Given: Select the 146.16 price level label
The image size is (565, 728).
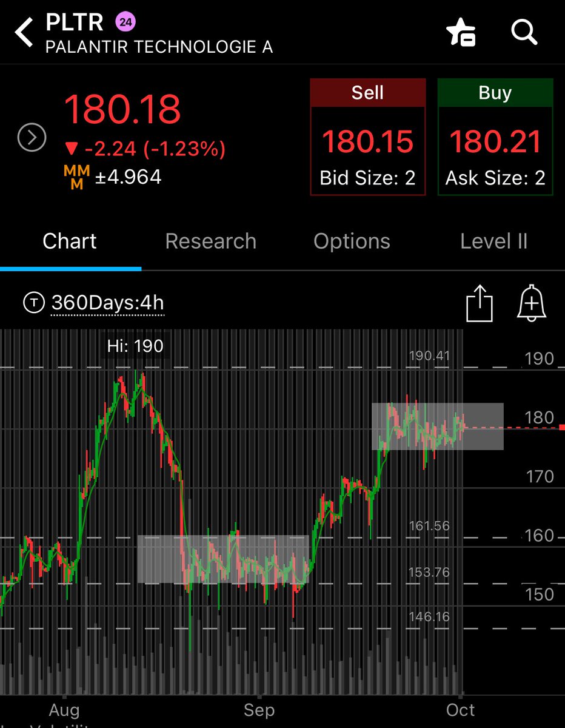Looking at the screenshot, I should [429, 617].
